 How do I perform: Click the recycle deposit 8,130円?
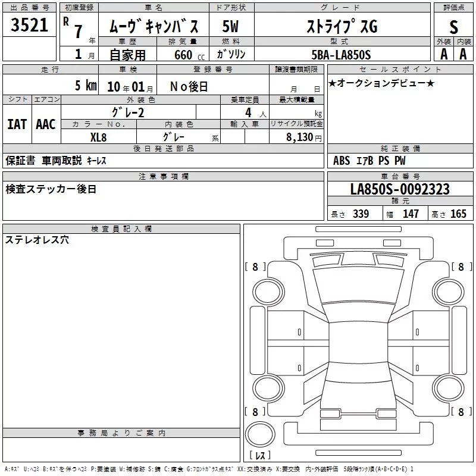(304, 137)
